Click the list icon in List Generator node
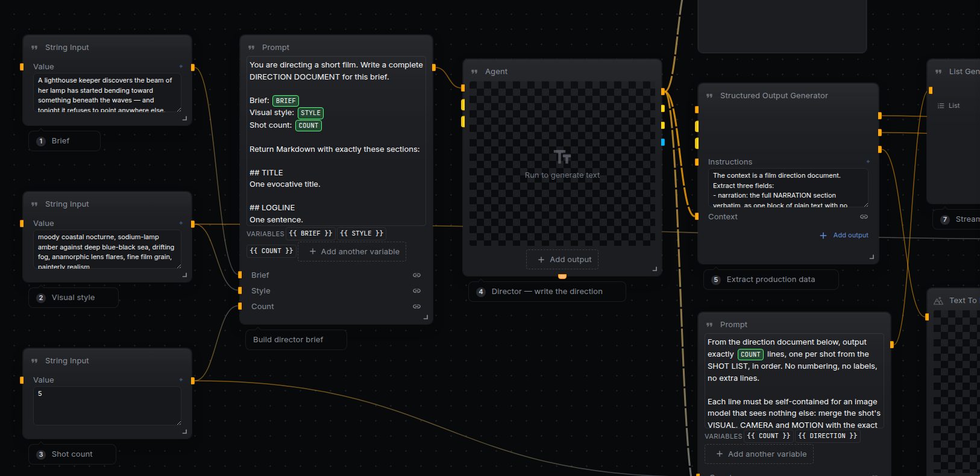 pos(941,105)
